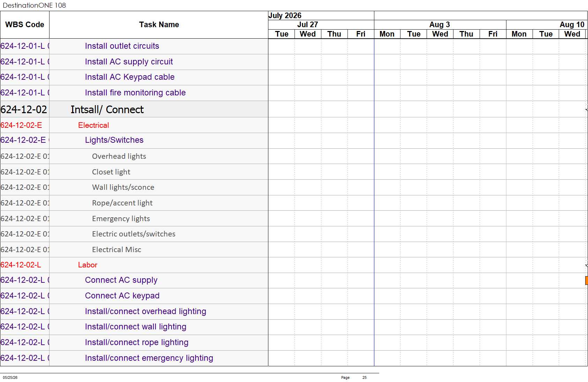Select the 'Overhead lights' task
Viewport: 588px width, 382px height.
(119, 156)
